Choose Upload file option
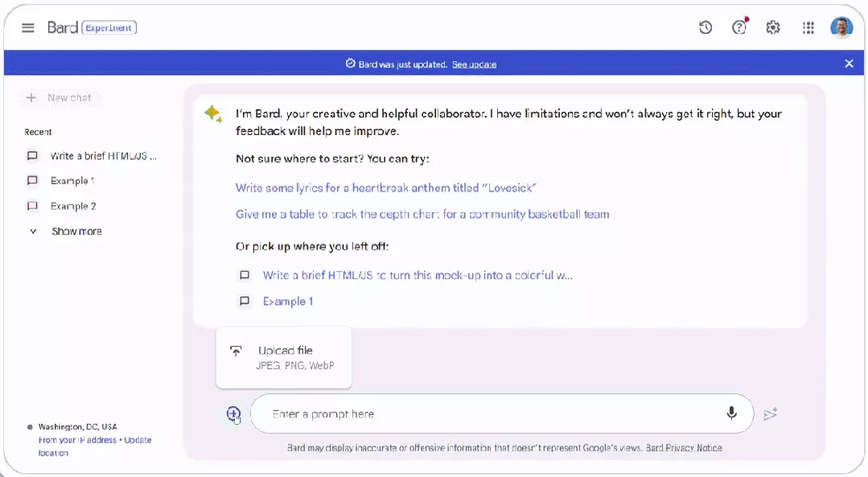The height and width of the screenshot is (477, 868). (x=283, y=357)
